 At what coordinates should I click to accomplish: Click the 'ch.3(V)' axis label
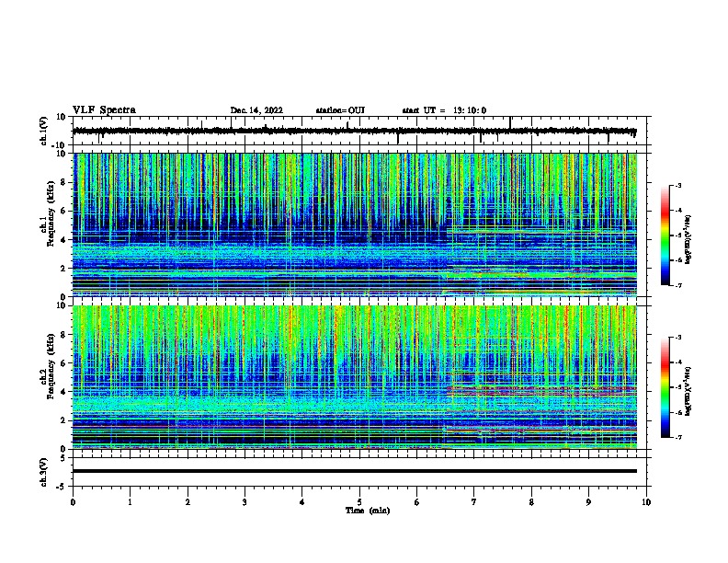(44, 472)
